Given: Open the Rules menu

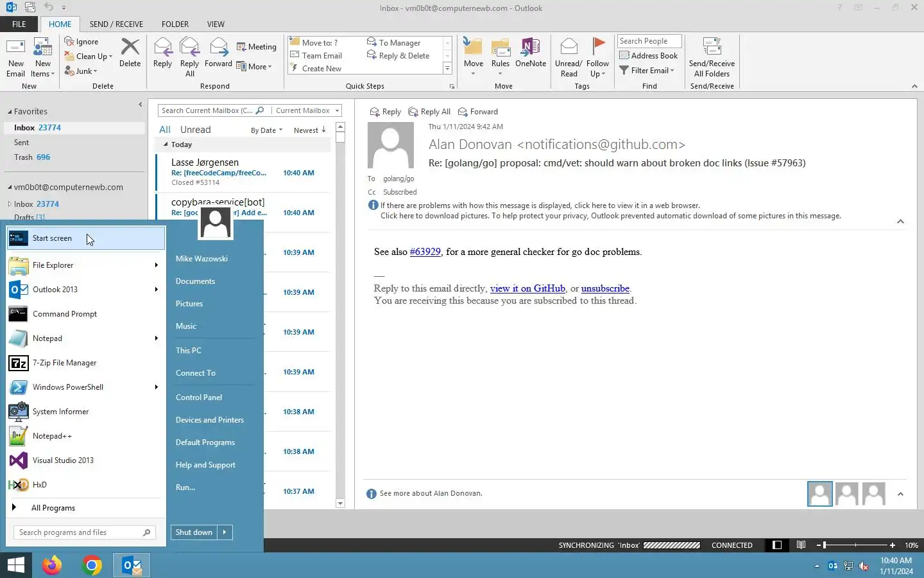Looking at the screenshot, I should [x=501, y=58].
